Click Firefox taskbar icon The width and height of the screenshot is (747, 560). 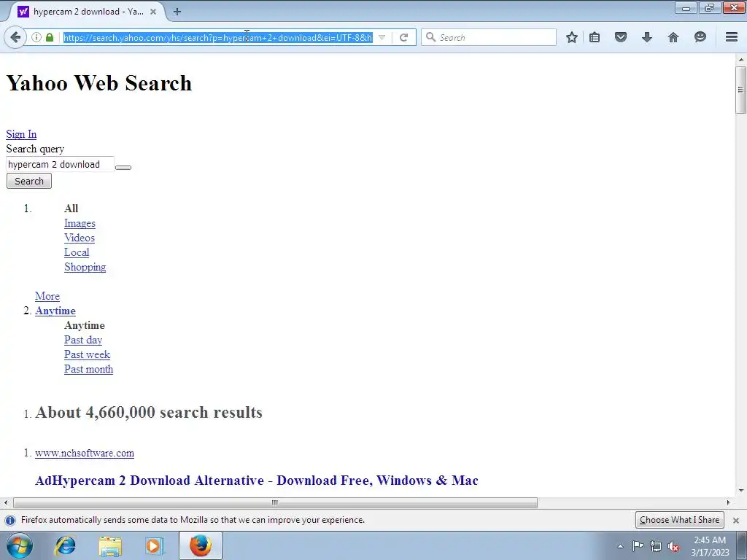[201, 545]
